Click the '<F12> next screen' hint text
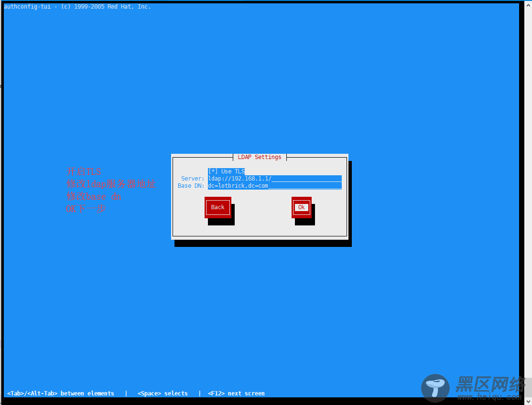Screen dimensions: 532x405 pos(237,394)
